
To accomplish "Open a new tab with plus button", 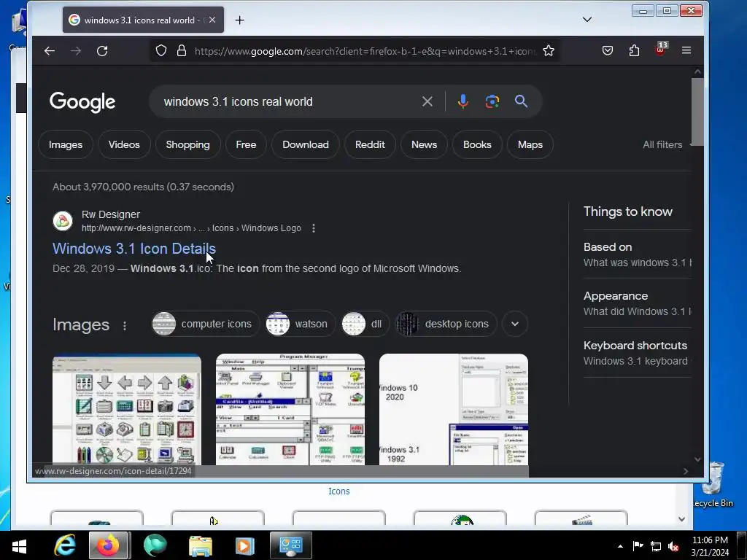I will tap(239, 20).
